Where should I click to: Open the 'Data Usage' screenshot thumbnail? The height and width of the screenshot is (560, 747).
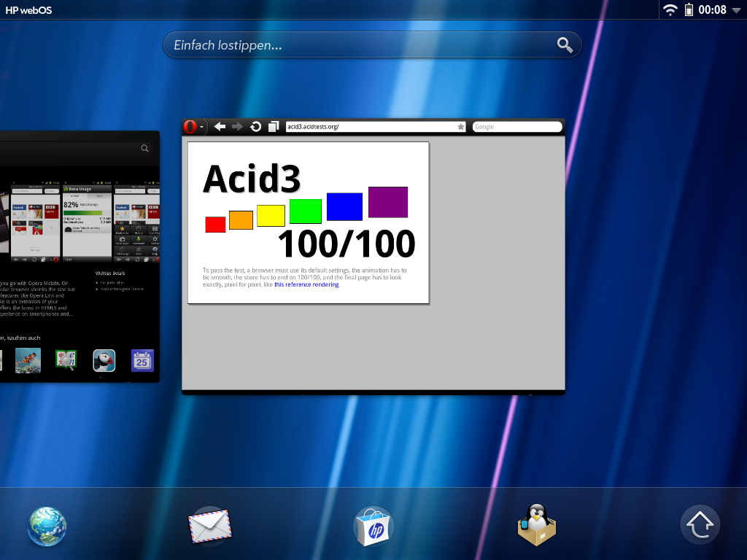tap(87, 223)
